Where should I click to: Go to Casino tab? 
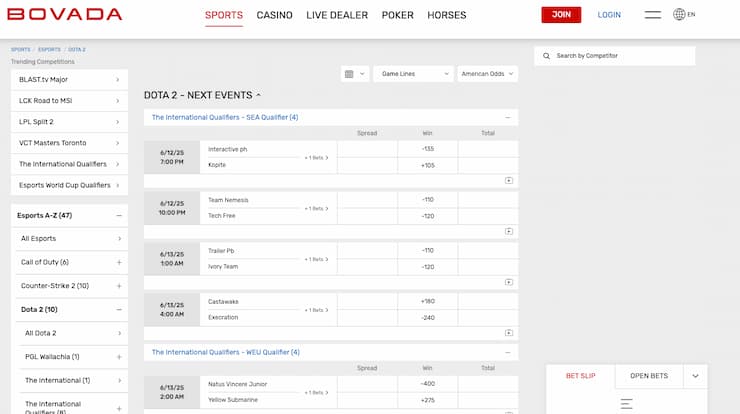(275, 15)
